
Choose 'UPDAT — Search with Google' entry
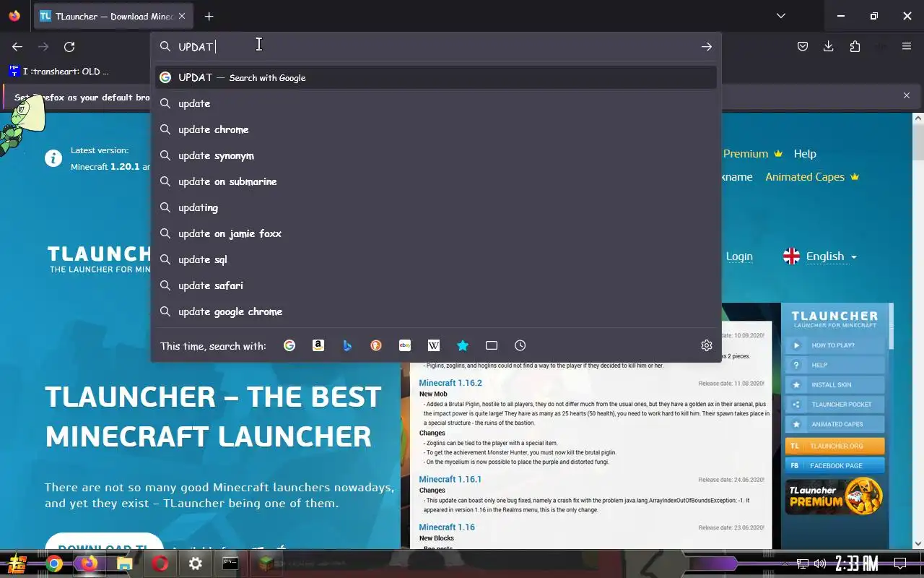(x=436, y=77)
